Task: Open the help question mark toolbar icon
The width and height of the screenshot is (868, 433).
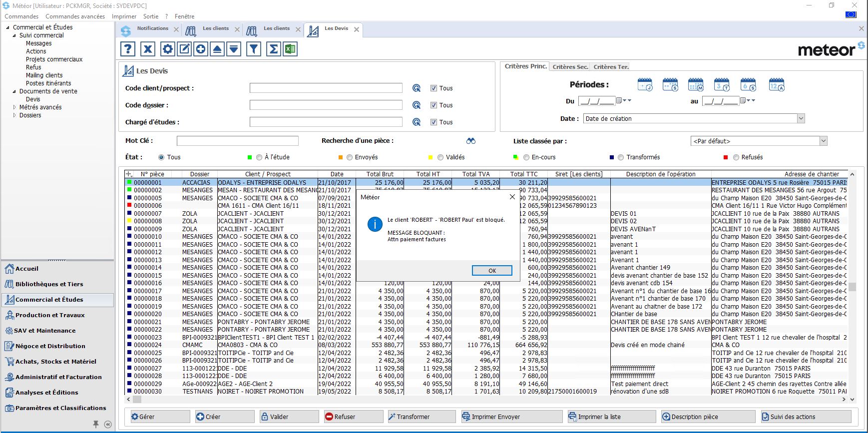Action: pyautogui.click(x=128, y=49)
